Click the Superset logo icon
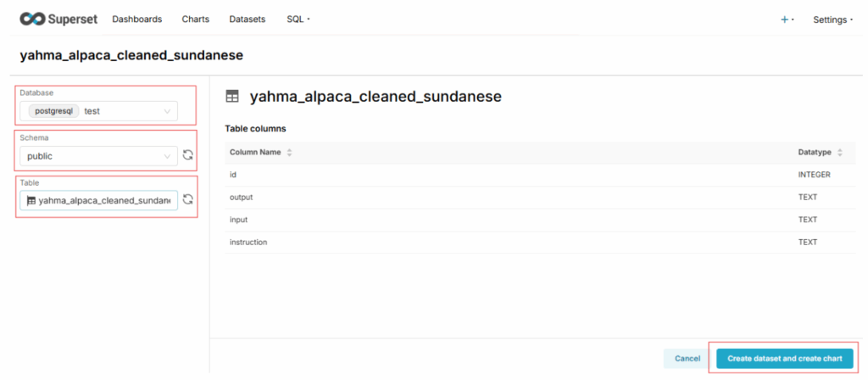Image resolution: width=868 pixels, height=380 pixels. pyautogui.click(x=34, y=19)
